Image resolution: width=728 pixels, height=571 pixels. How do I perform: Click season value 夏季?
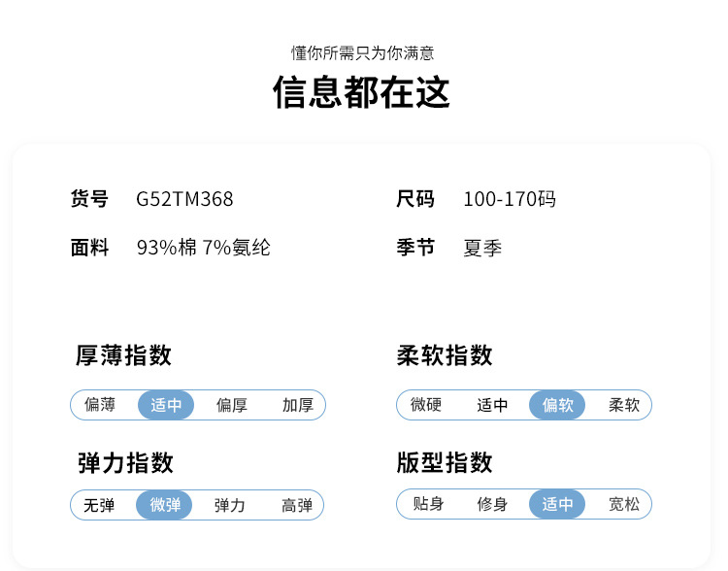[x=482, y=248]
